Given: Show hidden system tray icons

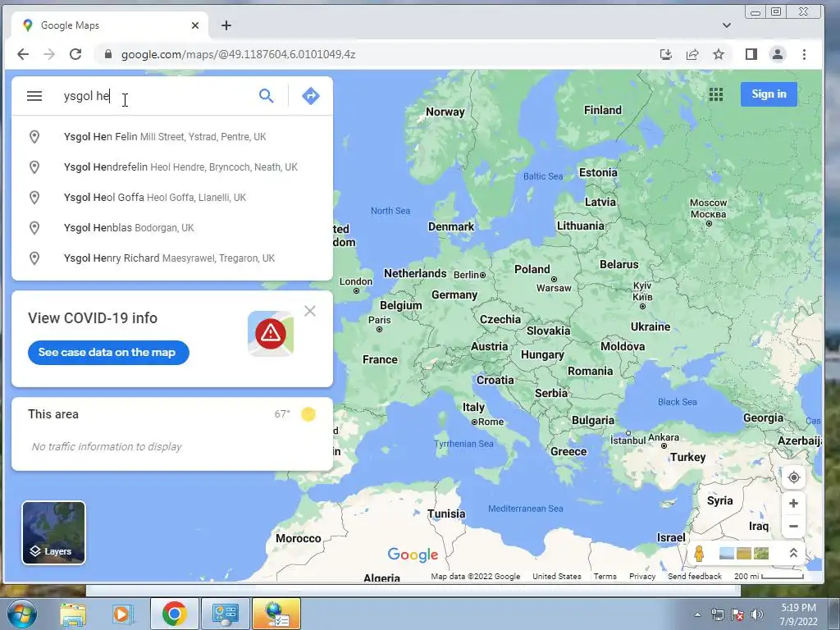Looking at the screenshot, I should (x=697, y=614).
